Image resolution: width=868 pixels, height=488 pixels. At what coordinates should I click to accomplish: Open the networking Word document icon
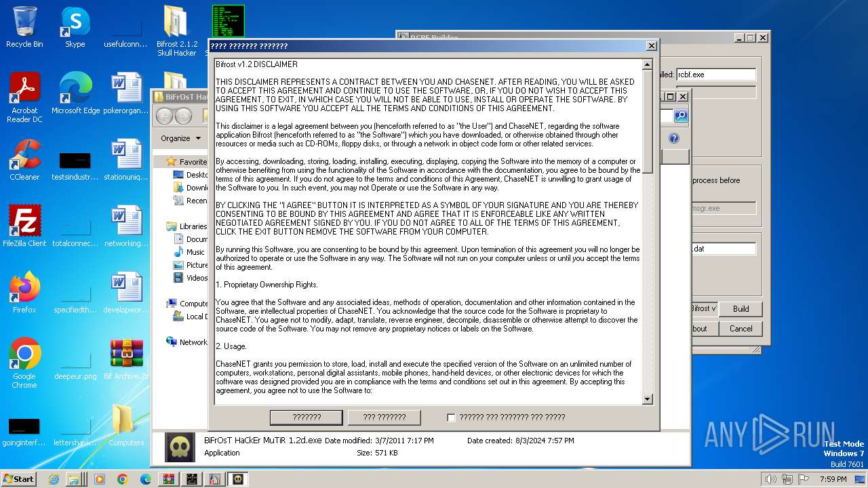pyautogui.click(x=125, y=226)
